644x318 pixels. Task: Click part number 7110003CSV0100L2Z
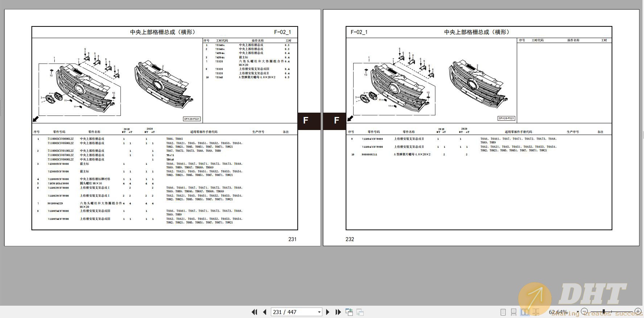[x=61, y=151]
